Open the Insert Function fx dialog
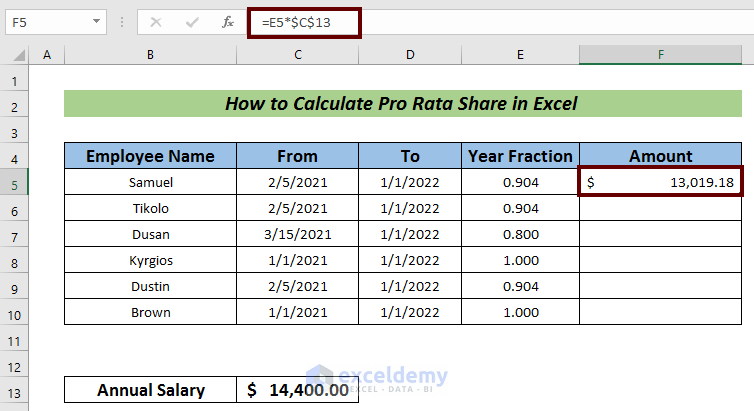 coord(228,21)
